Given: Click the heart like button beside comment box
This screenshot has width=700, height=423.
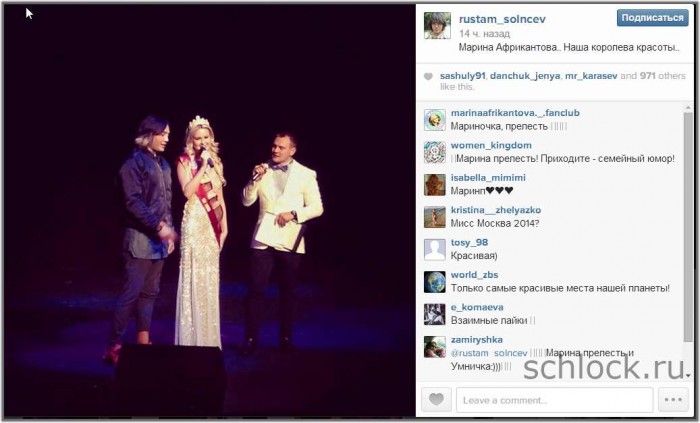Looking at the screenshot, I should (436, 399).
